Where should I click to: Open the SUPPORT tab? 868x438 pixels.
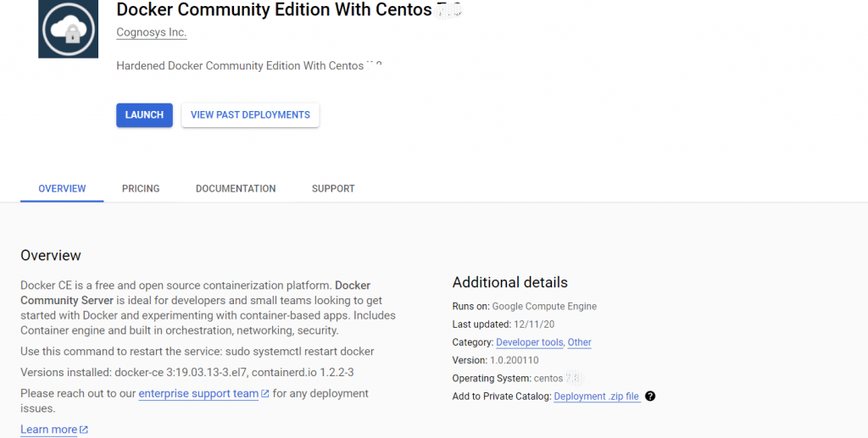333,189
